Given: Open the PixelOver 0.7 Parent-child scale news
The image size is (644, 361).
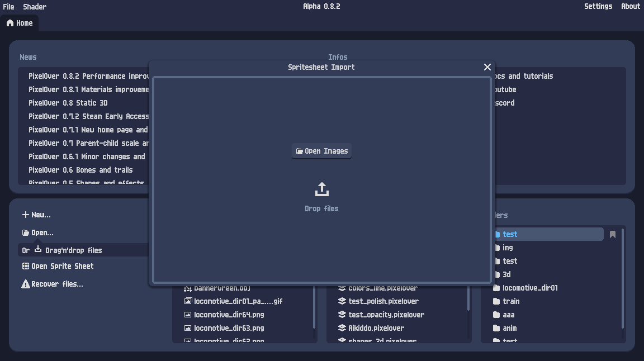Looking at the screenshot, I should [88, 143].
